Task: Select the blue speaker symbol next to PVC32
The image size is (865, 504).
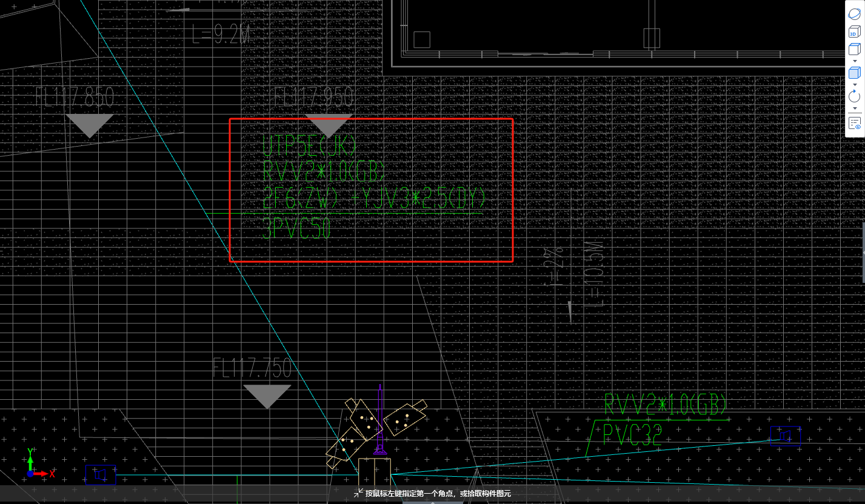Action: pos(786,436)
